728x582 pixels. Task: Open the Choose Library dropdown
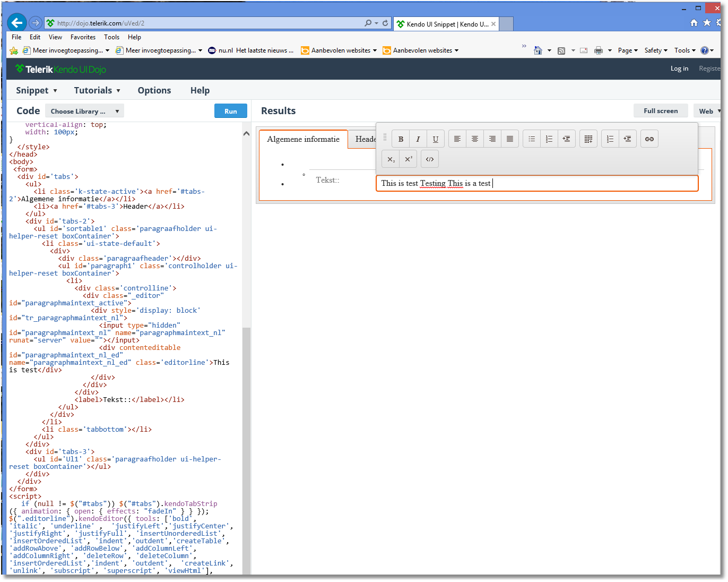84,111
